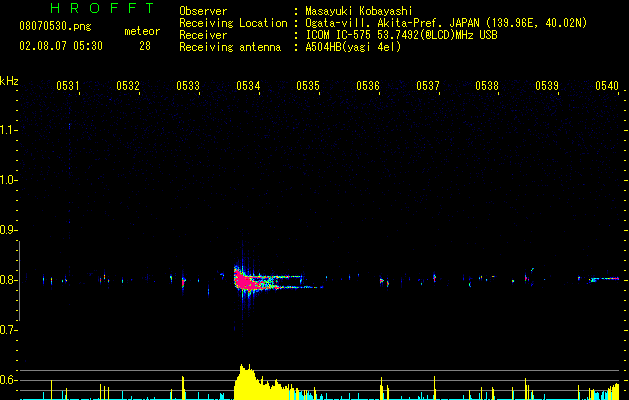Click the A504HB(yagi 4el) antenna value
Viewport: 629px width, 400px height.
pyautogui.click(x=353, y=47)
